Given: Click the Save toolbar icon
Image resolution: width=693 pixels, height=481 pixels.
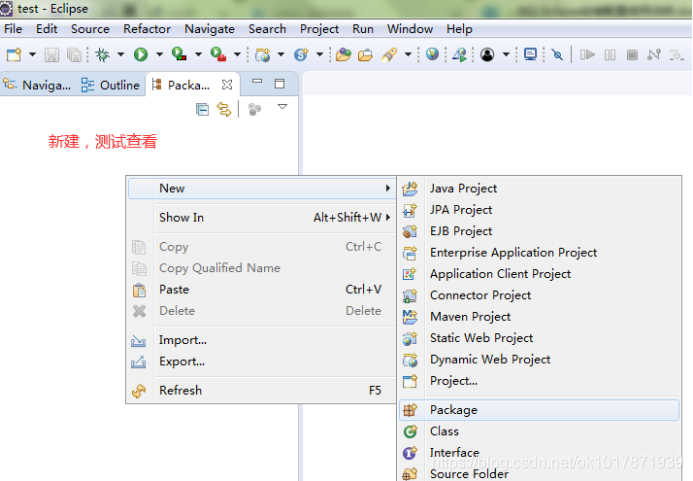Looking at the screenshot, I should (52, 55).
